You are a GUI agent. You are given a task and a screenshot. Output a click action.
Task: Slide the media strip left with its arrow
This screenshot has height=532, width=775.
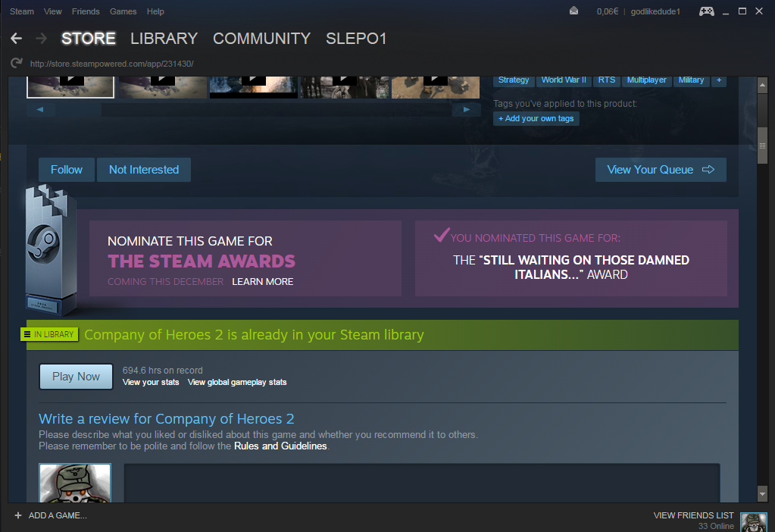click(40, 110)
